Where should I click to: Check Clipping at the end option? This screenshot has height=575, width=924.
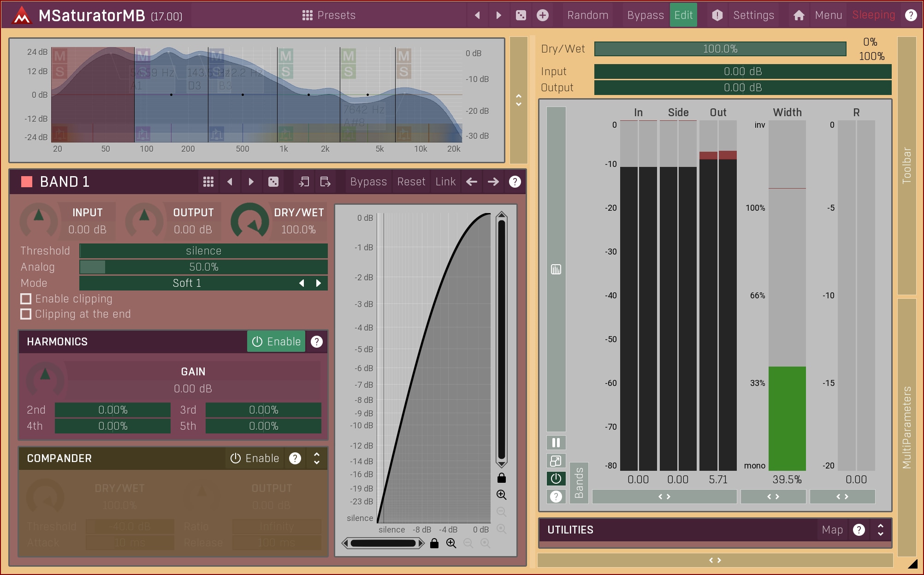(26, 314)
